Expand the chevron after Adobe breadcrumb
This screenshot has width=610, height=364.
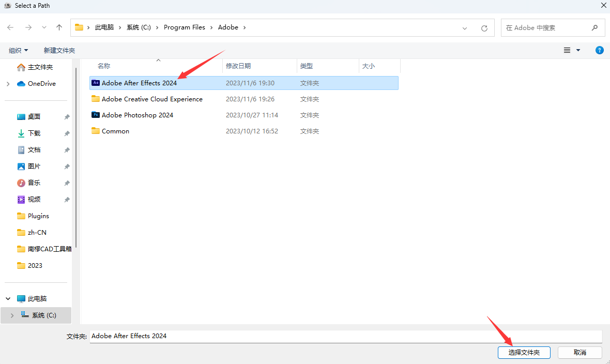click(245, 27)
